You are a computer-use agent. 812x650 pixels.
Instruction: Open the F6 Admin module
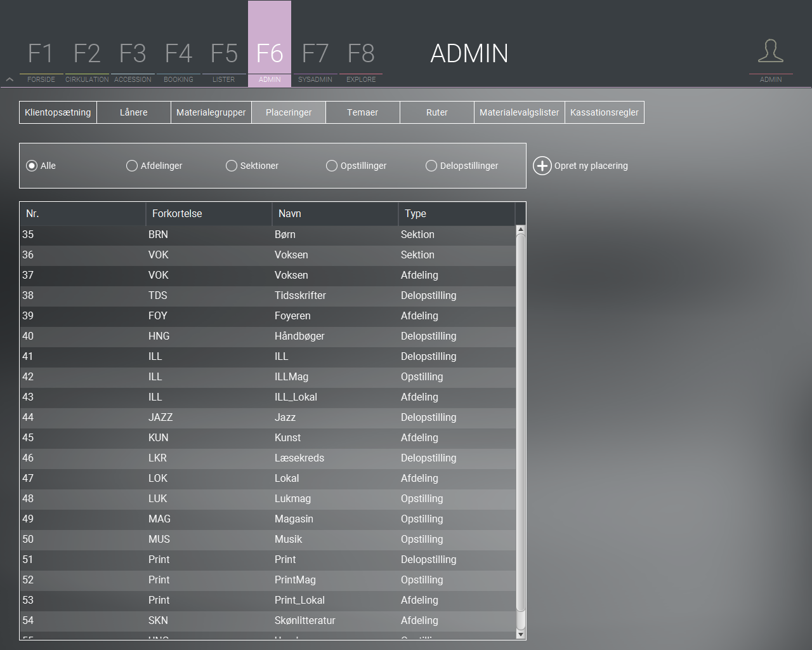tap(270, 44)
